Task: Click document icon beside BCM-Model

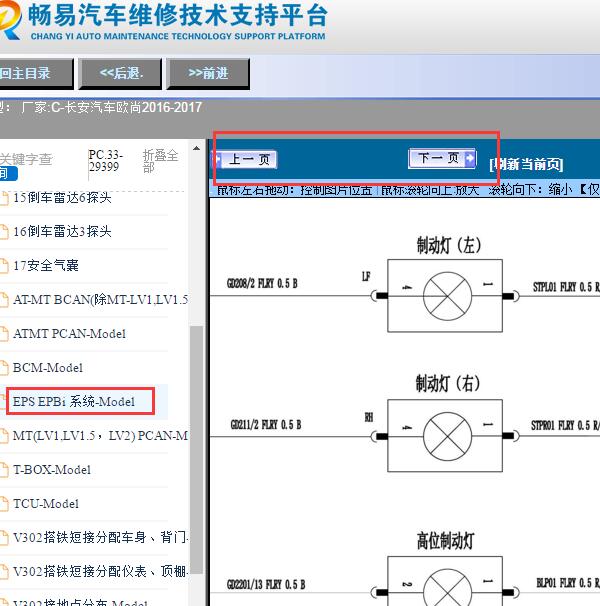Action: click(x=3, y=368)
